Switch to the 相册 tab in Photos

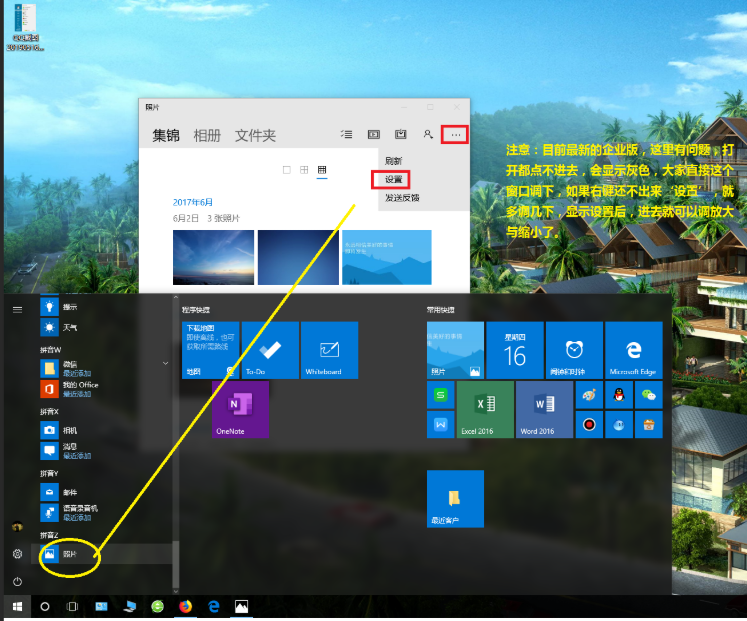click(x=207, y=136)
